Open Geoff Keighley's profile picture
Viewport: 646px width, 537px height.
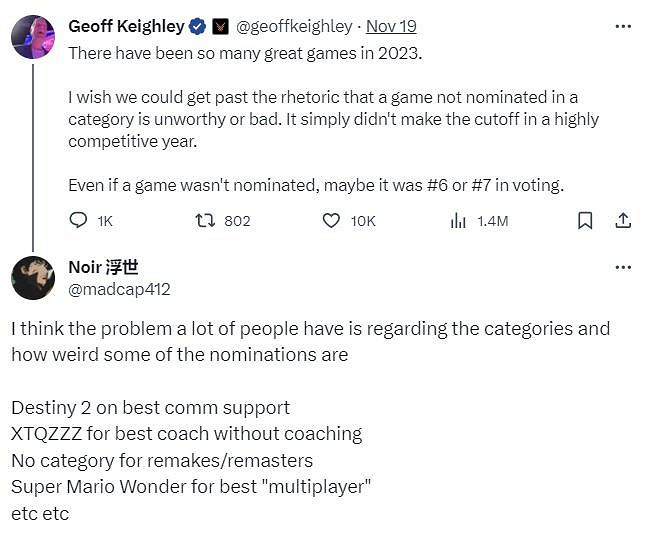click(33, 37)
